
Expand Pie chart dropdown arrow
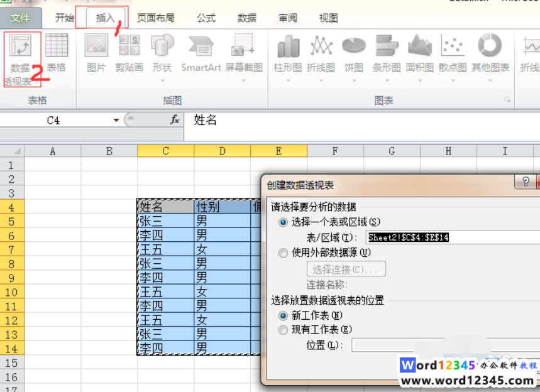354,80
